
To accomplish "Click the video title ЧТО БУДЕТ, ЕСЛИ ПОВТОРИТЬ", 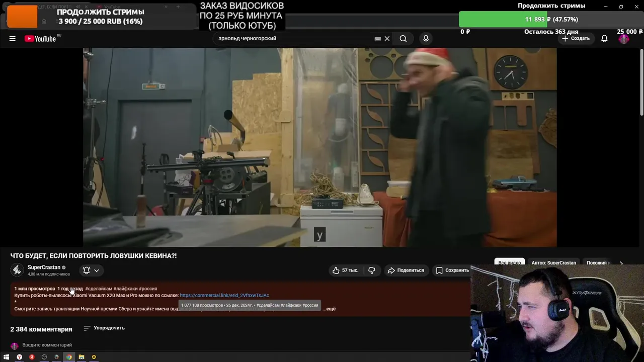I will [94, 256].
